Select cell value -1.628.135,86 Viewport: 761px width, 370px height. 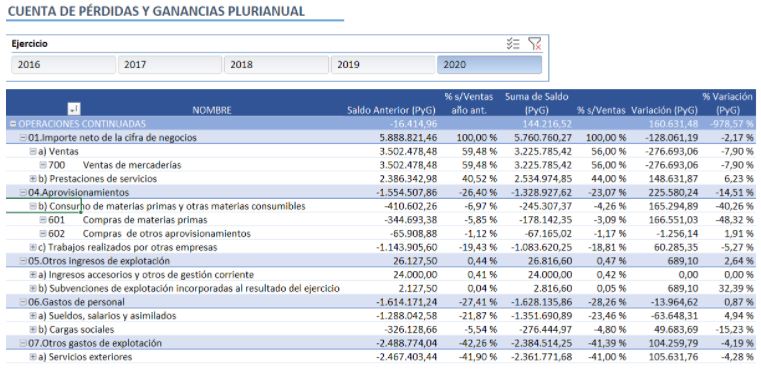pyautogui.click(x=542, y=303)
